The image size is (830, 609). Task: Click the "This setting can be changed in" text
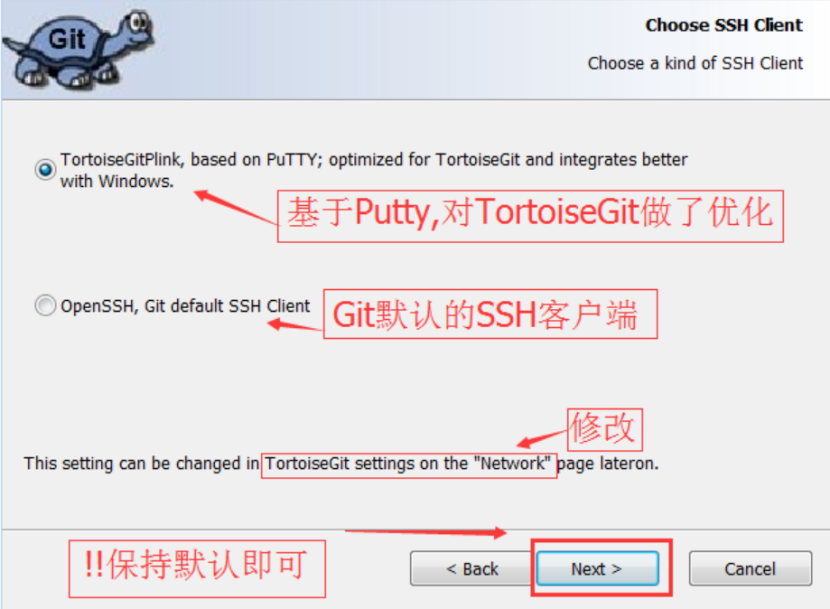(x=141, y=463)
